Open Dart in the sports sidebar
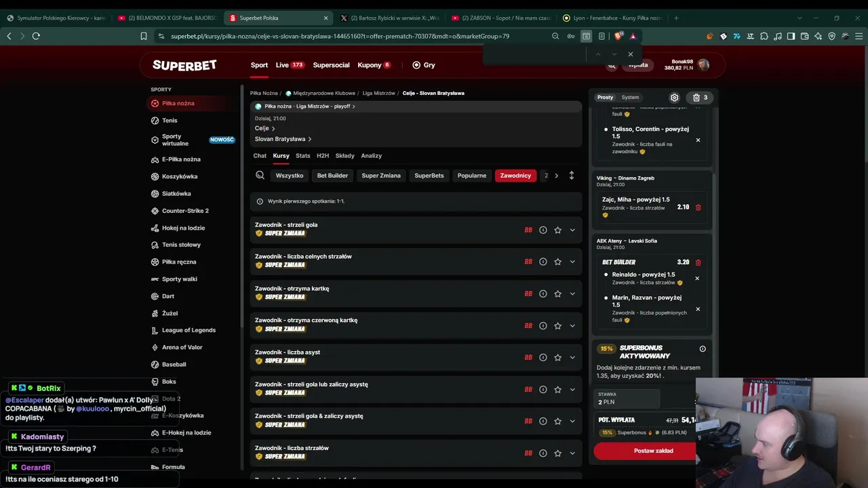This screenshot has width=868, height=488. click(x=168, y=296)
